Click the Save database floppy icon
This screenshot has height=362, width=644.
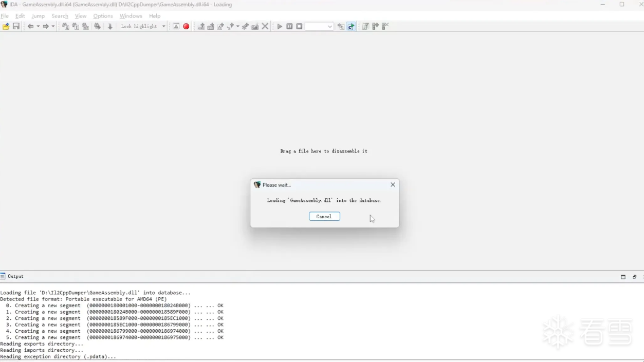(x=16, y=26)
